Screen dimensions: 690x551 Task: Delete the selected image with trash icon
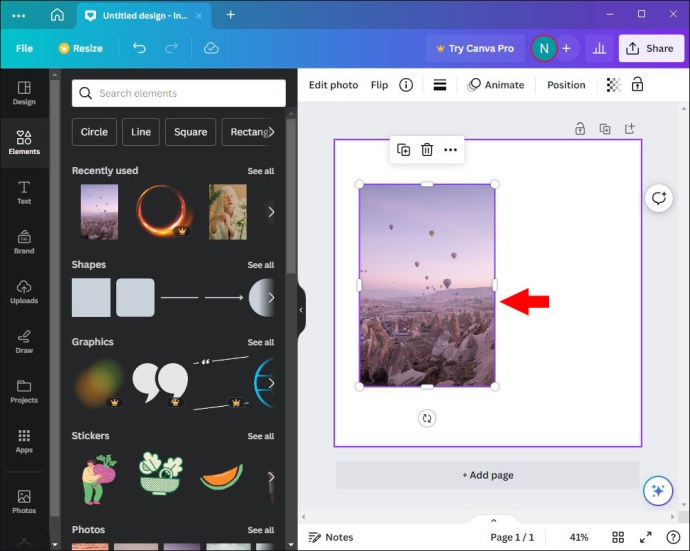tap(427, 150)
